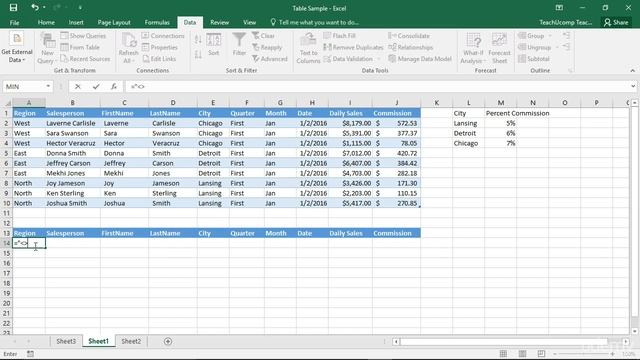Reapply the filter
This screenshot has height=360, width=640.
(267, 47)
